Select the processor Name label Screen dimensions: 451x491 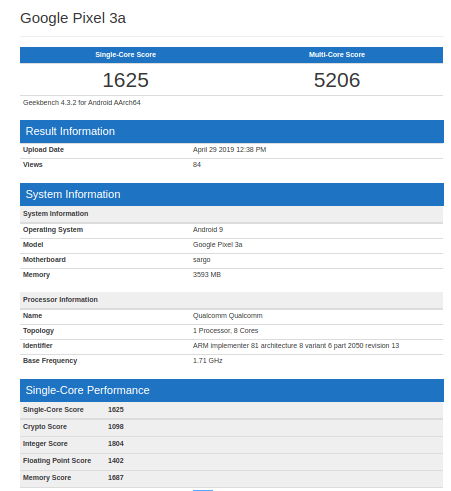(32, 316)
